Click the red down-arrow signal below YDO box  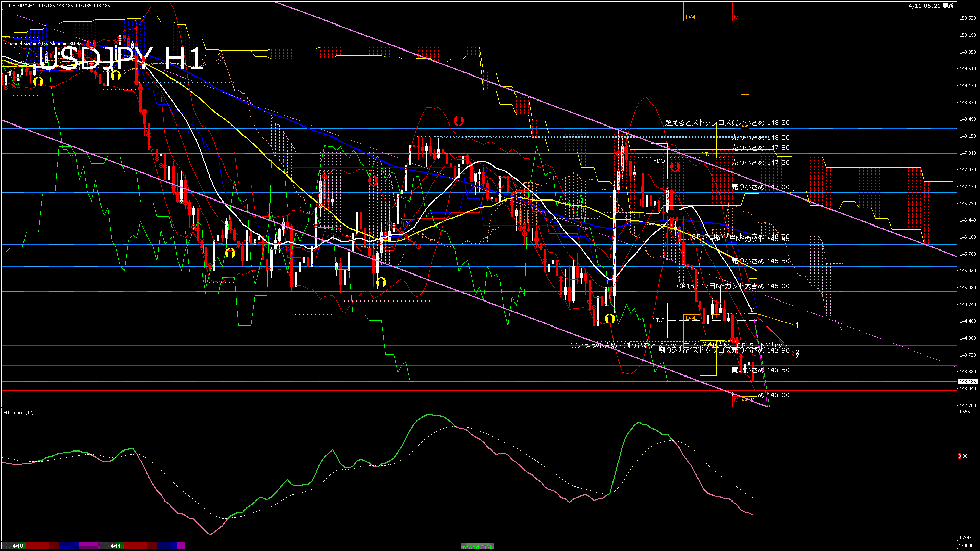[x=675, y=166]
